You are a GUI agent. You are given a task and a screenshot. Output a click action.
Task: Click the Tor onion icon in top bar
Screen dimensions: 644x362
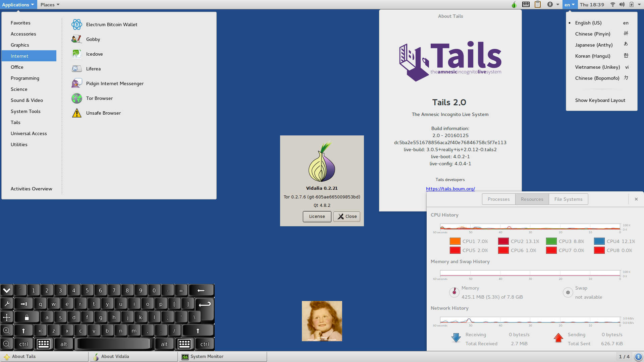[514, 5]
